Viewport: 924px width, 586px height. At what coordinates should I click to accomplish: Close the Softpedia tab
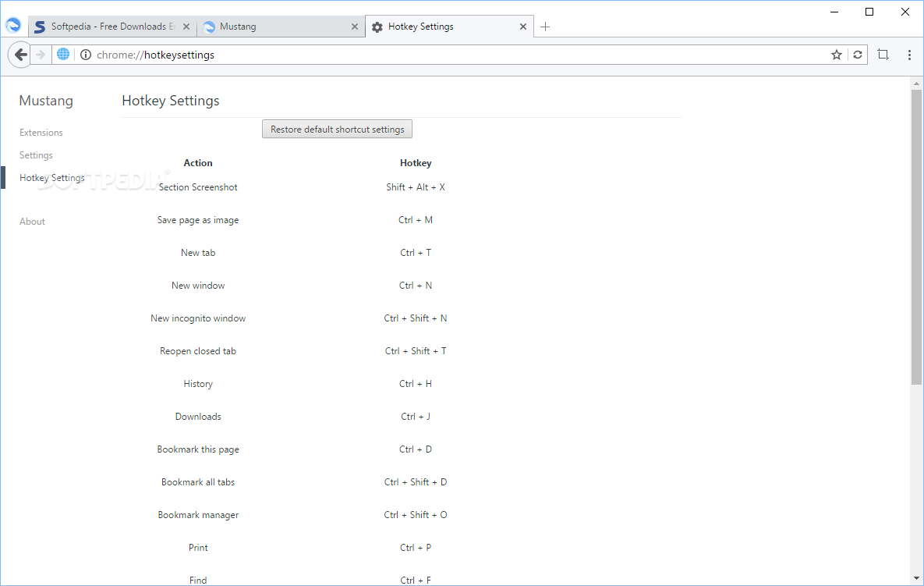(x=186, y=27)
